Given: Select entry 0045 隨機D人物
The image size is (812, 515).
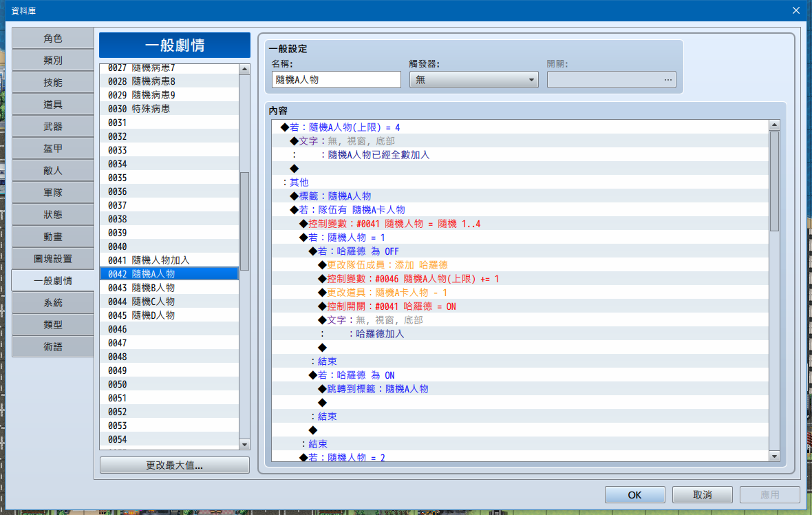Looking at the screenshot, I should [169, 315].
